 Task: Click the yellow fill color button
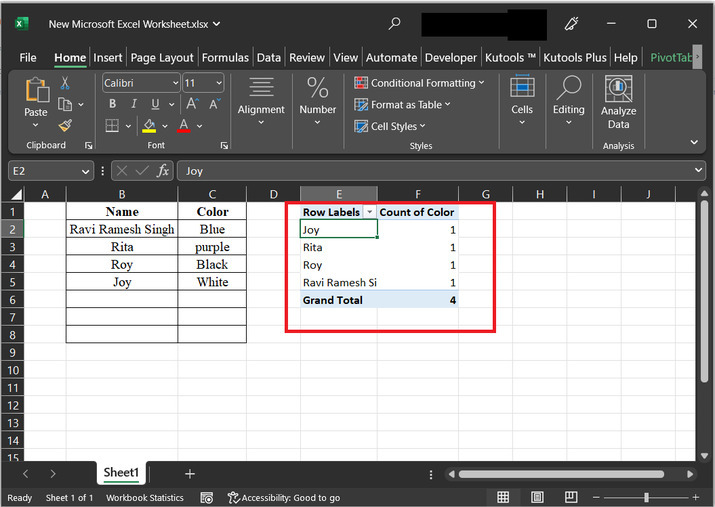coord(149,126)
